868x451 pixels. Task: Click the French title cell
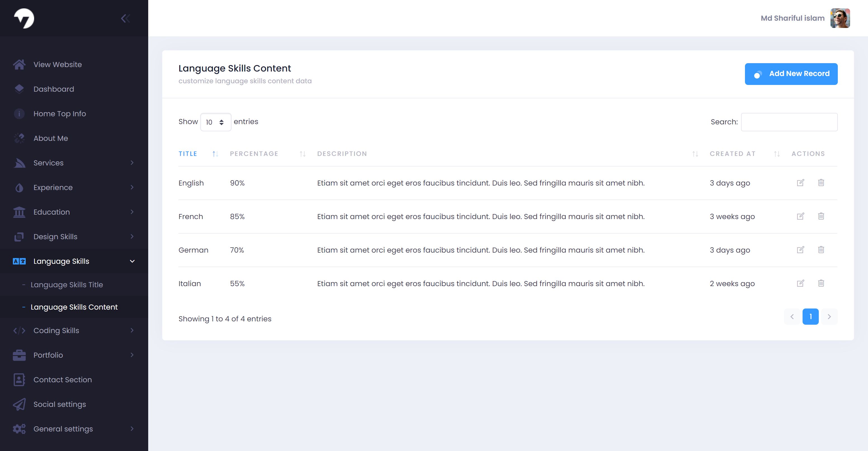coord(191,217)
